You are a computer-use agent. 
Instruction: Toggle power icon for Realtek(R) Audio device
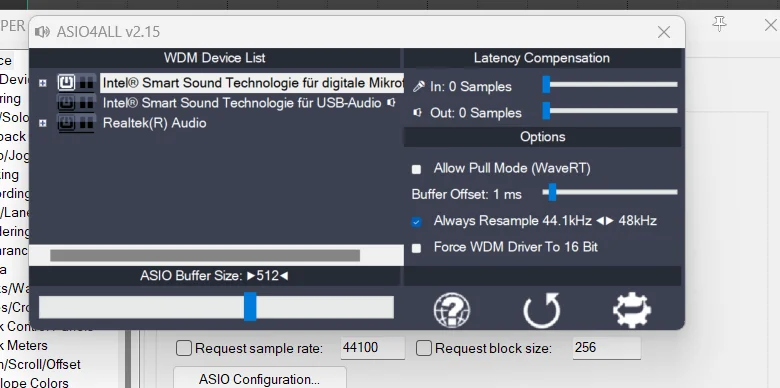[x=66, y=123]
